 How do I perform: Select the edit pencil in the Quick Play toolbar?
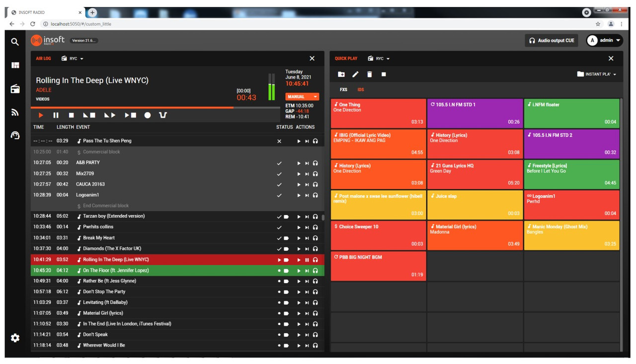tap(355, 74)
